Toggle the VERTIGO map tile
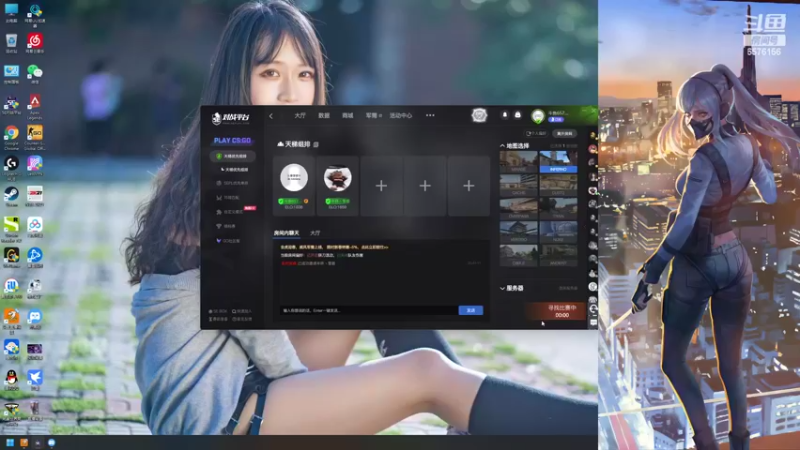The height and width of the screenshot is (450, 800). coord(518,232)
